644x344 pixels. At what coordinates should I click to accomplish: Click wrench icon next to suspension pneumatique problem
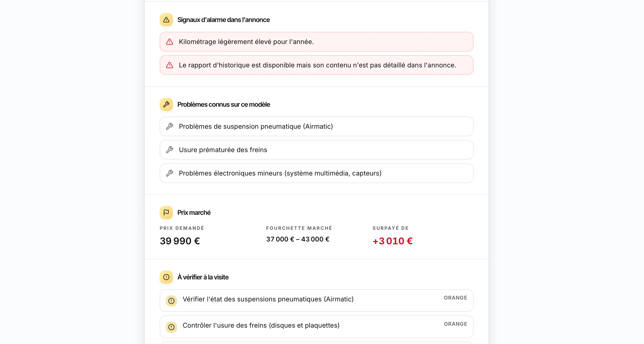tap(170, 126)
